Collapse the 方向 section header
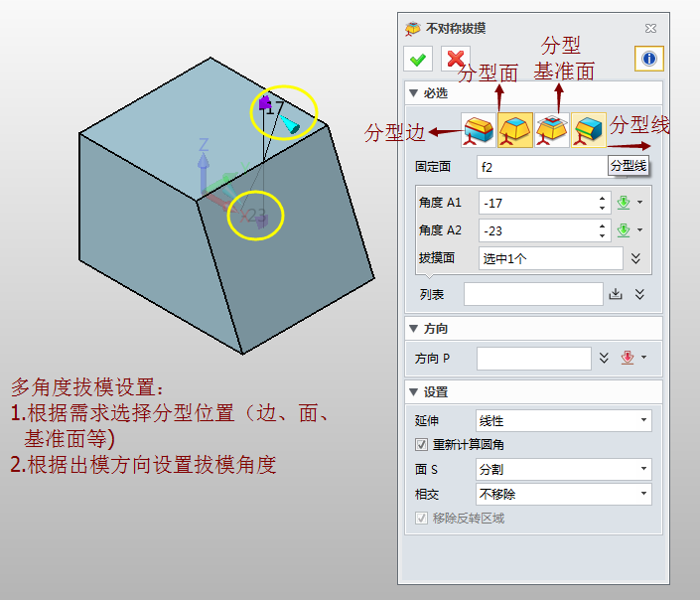 click(x=414, y=329)
